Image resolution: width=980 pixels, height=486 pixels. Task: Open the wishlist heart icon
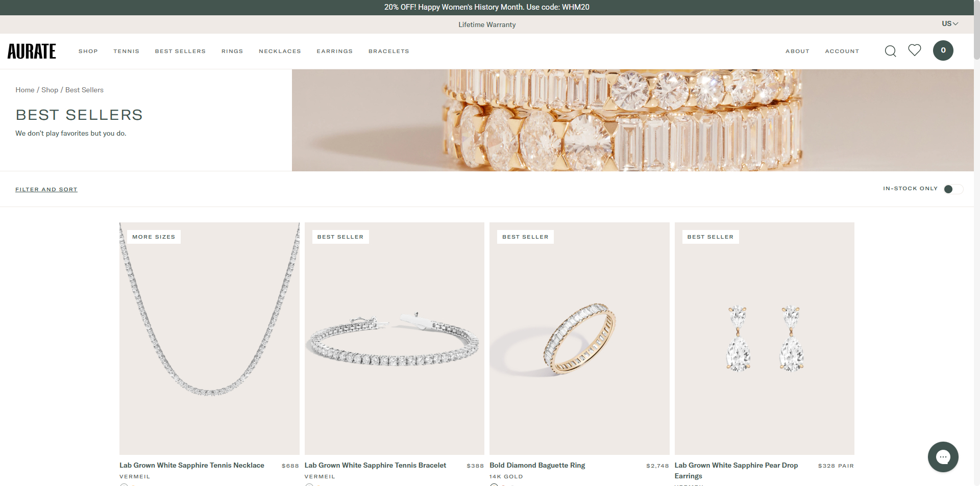[914, 50]
